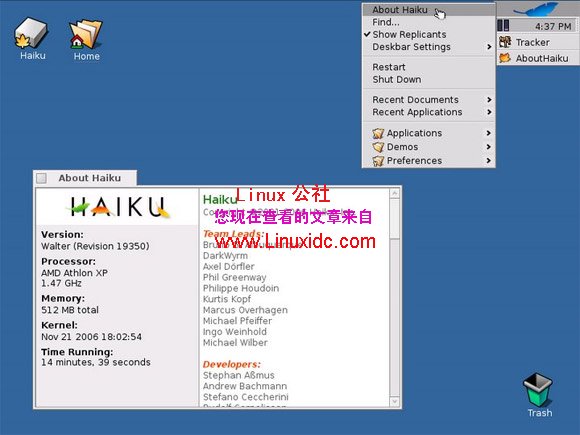Click the process controller replicant in tray
Screen dimensions: 580x435
point(503,26)
